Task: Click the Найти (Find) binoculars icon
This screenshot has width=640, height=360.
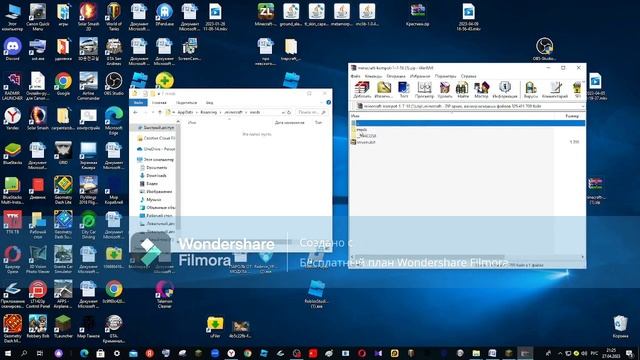Action: pyautogui.click(x=462, y=90)
